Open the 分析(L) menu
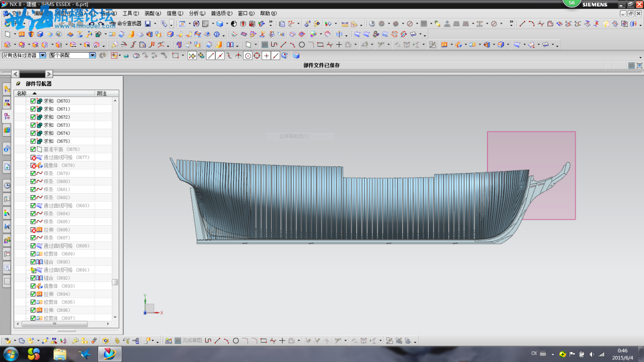This screenshot has height=362, width=644. [x=197, y=14]
